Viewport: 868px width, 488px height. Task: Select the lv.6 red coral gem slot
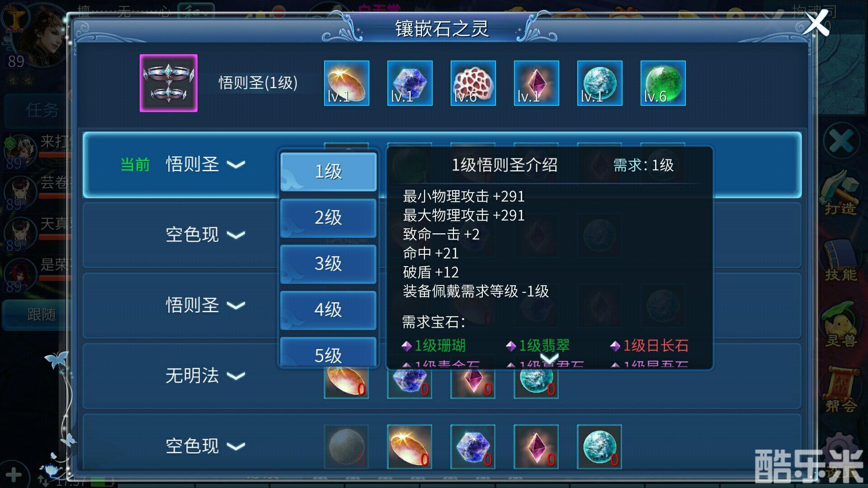tap(473, 83)
